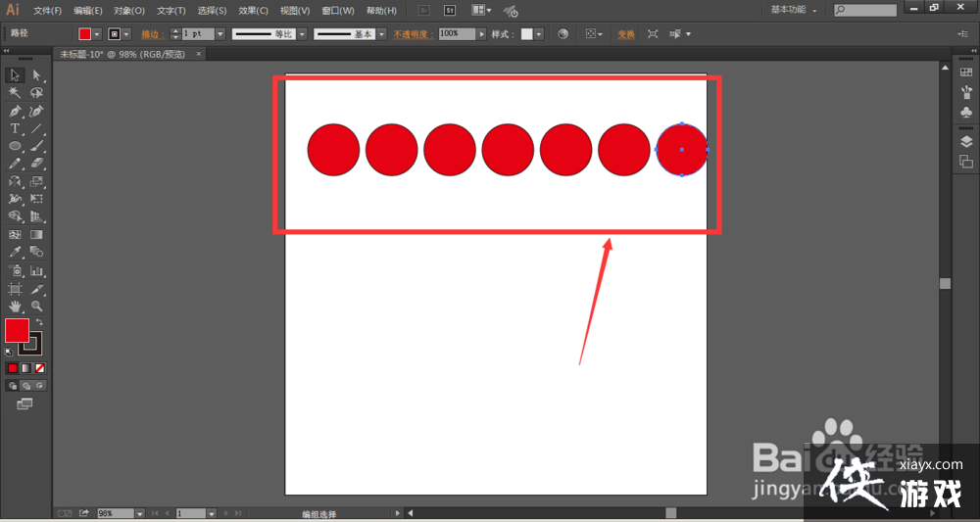Screen dimensions: 980x522
Task: Open the Symbols panel icon
Action: point(965,113)
